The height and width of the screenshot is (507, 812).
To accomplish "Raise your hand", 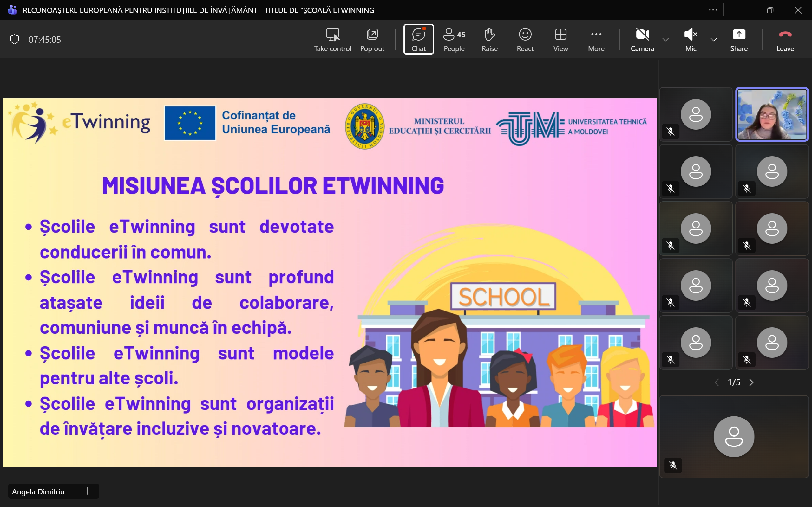I will (x=489, y=39).
